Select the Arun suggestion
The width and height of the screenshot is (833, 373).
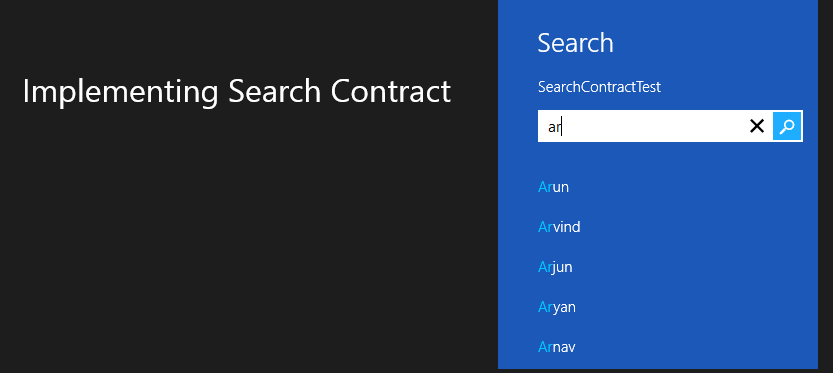pos(553,187)
